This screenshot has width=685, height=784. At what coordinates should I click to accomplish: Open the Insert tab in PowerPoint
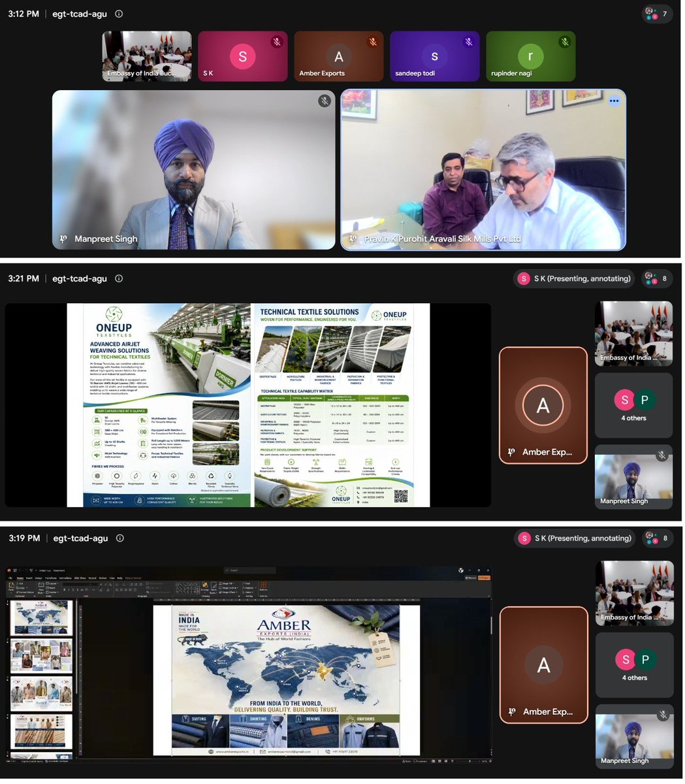(x=29, y=578)
